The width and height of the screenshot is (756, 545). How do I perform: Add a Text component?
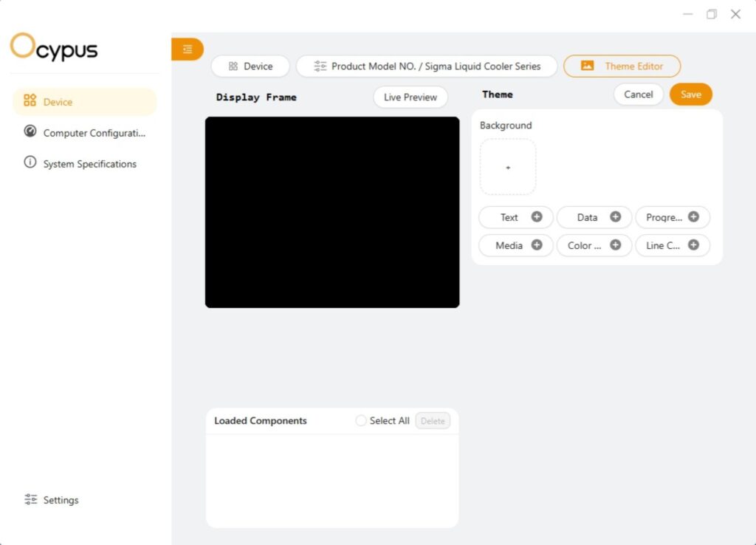[x=516, y=217]
